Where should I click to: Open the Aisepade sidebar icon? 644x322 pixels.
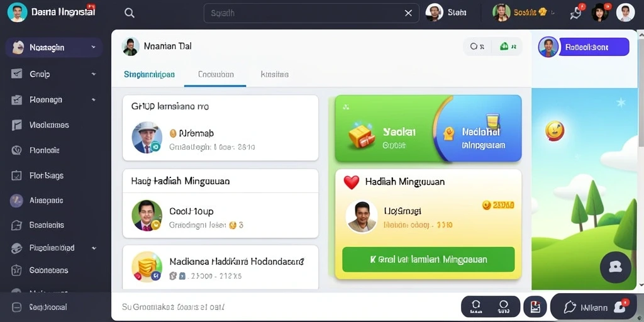coord(16,201)
